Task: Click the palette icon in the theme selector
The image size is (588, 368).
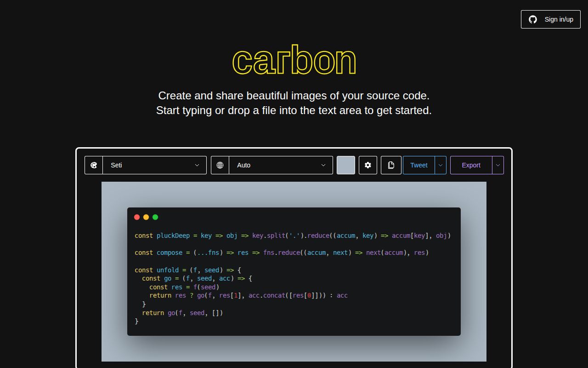Action: click(94, 165)
